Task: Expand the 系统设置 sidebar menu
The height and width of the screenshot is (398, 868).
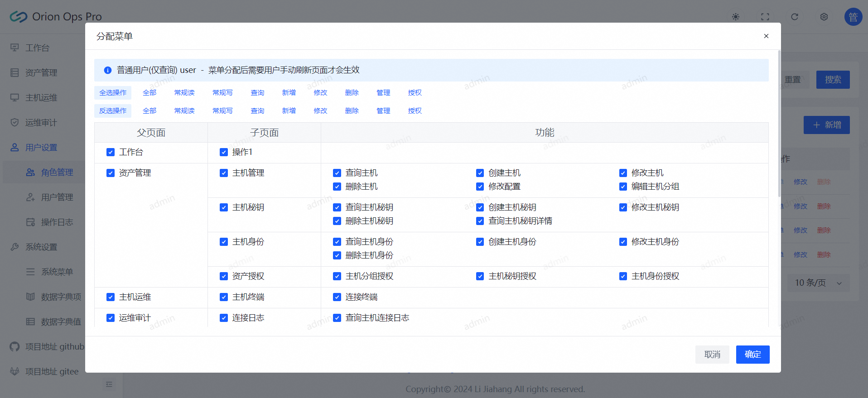Action: click(x=41, y=247)
